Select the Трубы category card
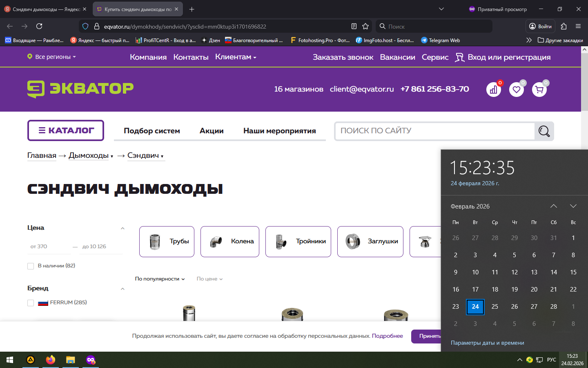588x368 pixels. point(167,242)
